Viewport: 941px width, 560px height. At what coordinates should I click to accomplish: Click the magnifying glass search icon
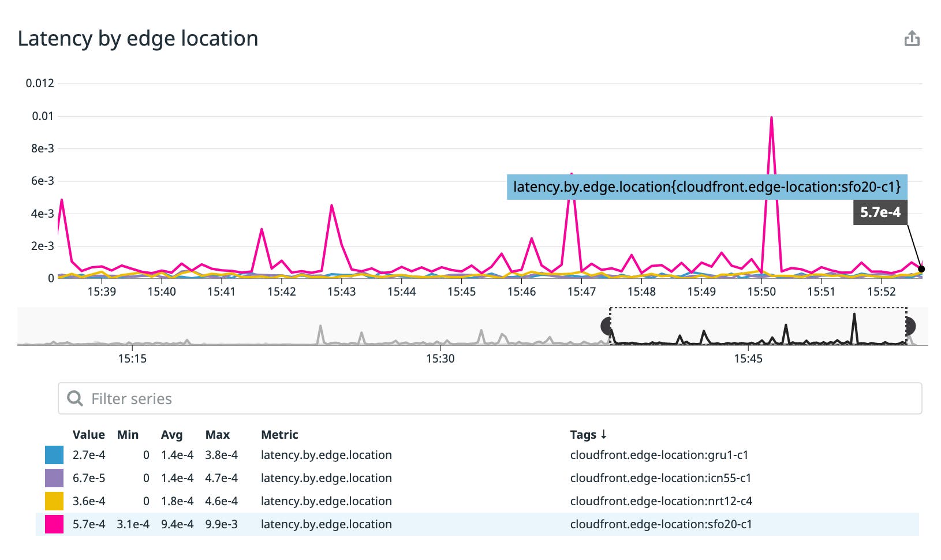76,398
